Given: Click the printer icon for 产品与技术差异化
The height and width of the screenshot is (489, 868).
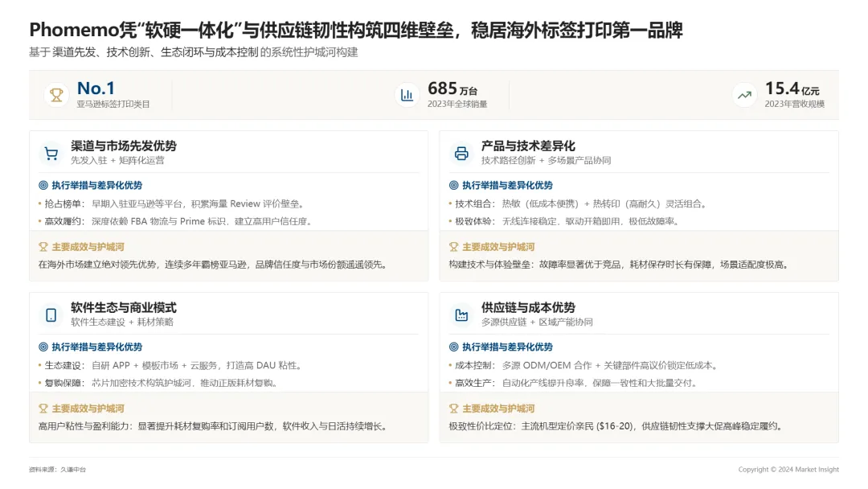Looking at the screenshot, I should click(461, 153).
